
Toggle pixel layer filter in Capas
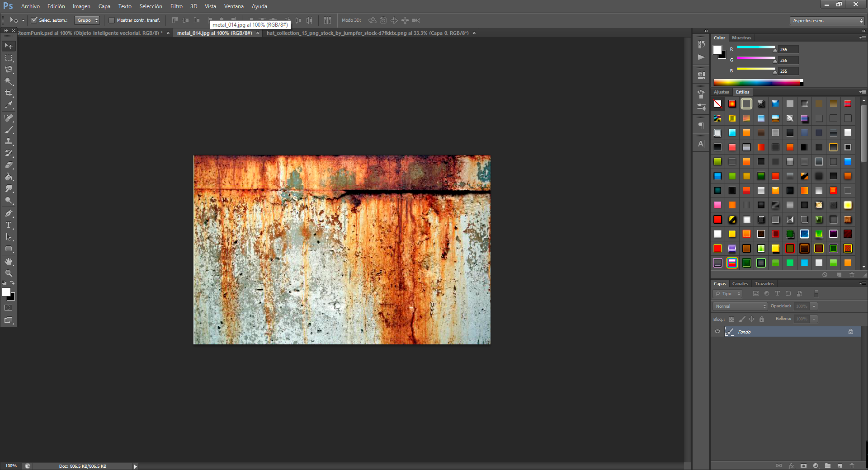[x=756, y=294]
